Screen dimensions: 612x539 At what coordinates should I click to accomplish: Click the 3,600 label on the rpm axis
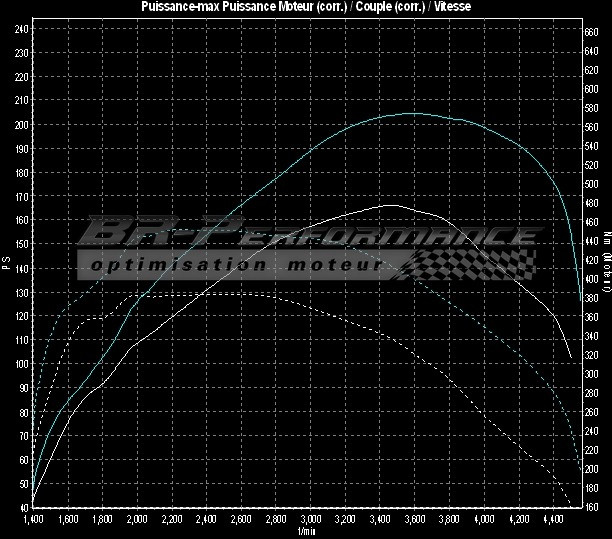[x=413, y=520]
